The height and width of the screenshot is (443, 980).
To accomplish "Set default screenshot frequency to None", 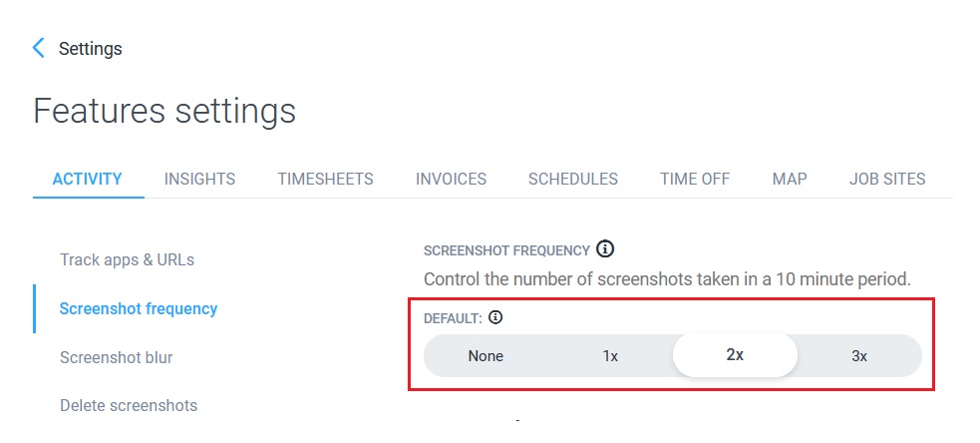I will point(486,355).
